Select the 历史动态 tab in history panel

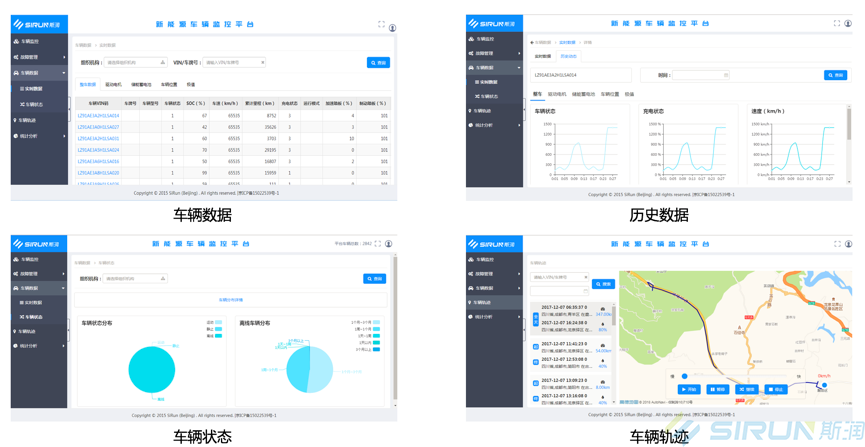(568, 56)
